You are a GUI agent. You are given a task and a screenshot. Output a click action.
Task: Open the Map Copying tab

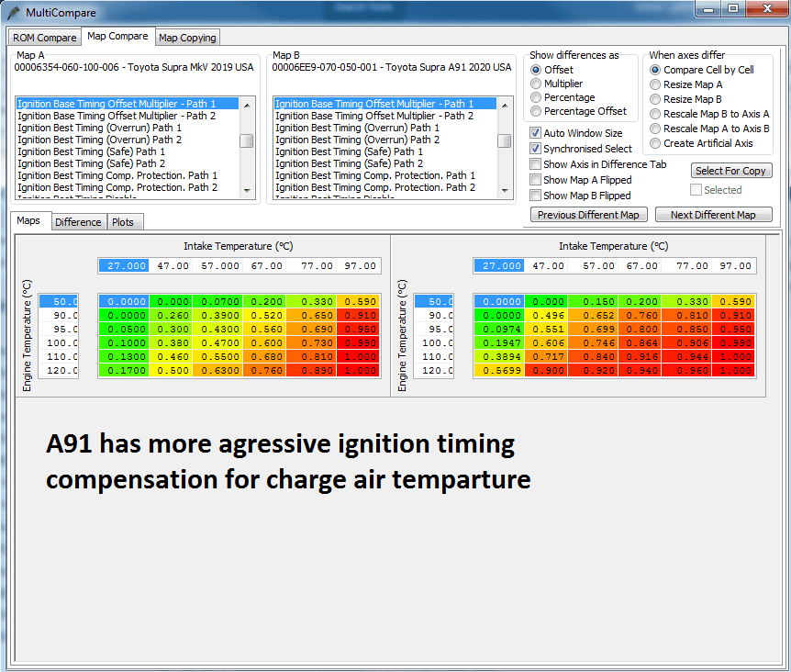[x=187, y=38]
